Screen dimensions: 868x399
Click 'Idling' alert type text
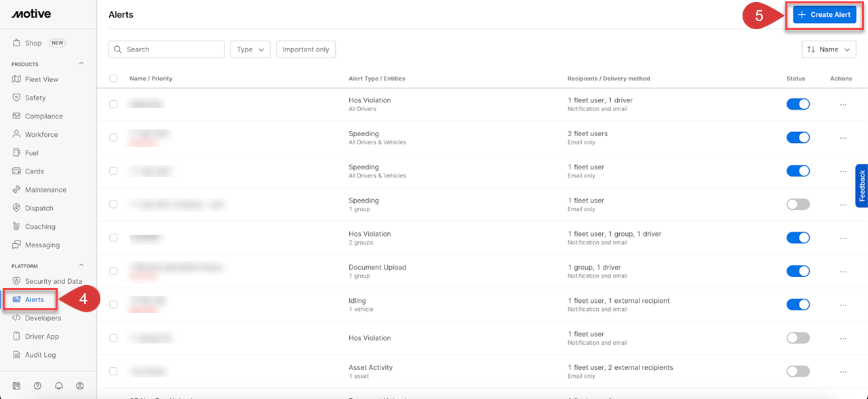(357, 301)
